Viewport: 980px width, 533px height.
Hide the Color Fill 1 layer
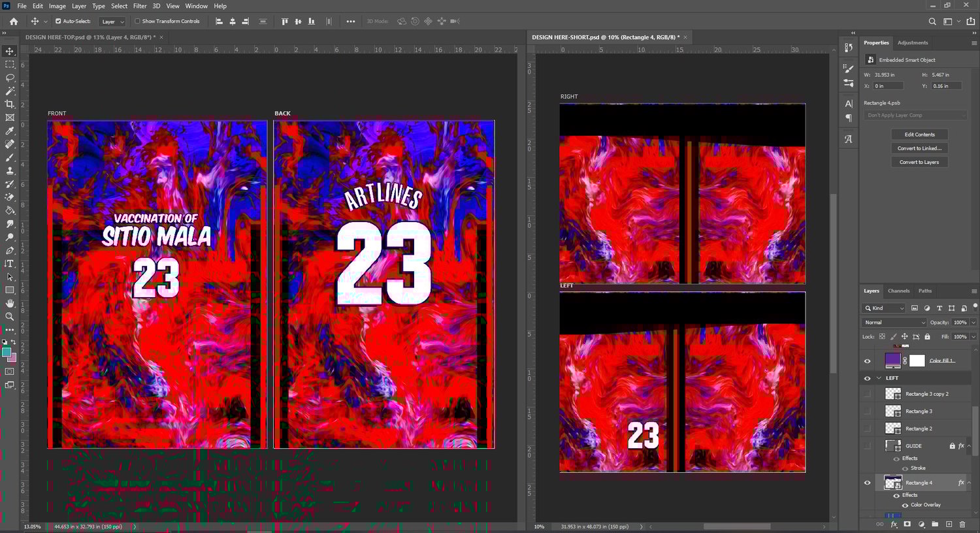(x=868, y=361)
